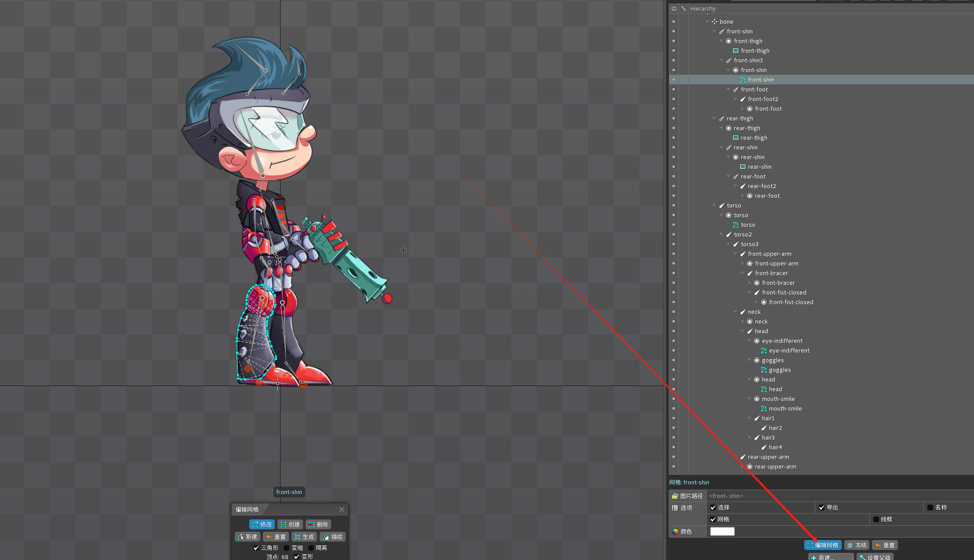Image resolution: width=974 pixels, height=560 pixels.
Task: Collapse the neck bone node
Action: click(x=736, y=312)
